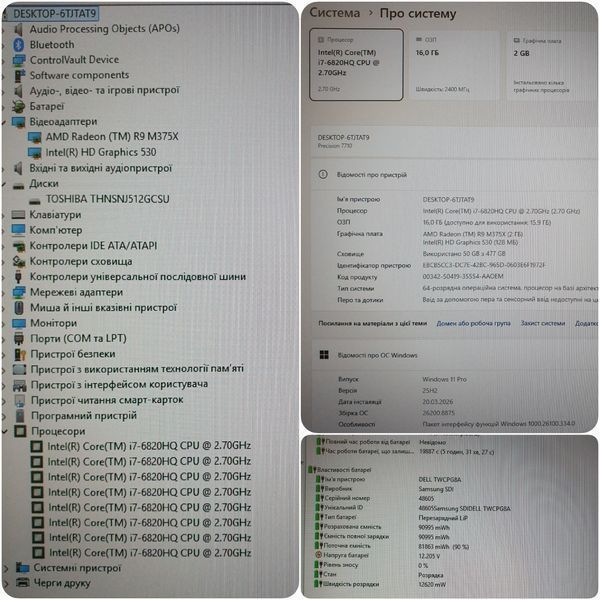
Task: Click the Батареї battery icon
Action: [18, 106]
